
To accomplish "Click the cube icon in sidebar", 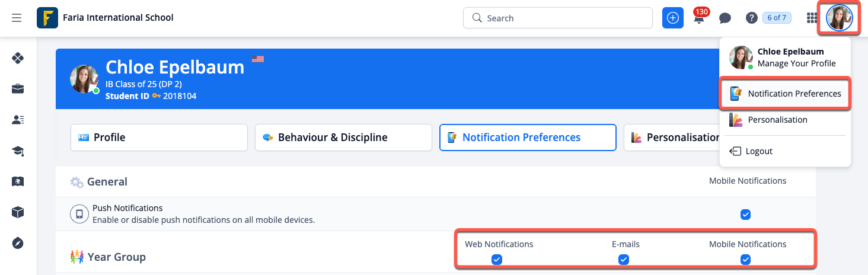I will (x=18, y=212).
